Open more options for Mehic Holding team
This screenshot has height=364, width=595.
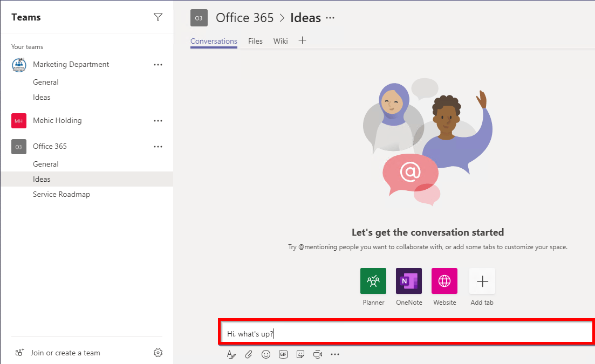tap(158, 121)
